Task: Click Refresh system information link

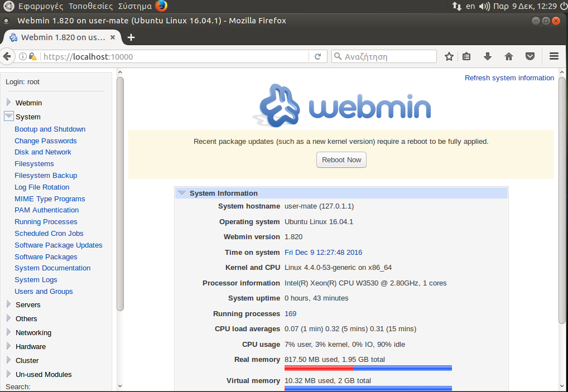Action: click(509, 78)
